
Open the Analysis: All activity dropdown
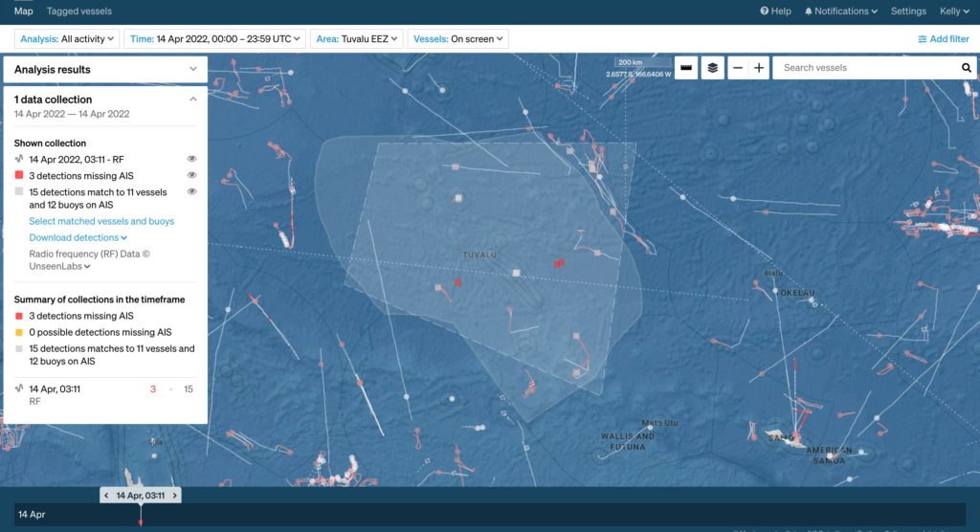click(67, 39)
